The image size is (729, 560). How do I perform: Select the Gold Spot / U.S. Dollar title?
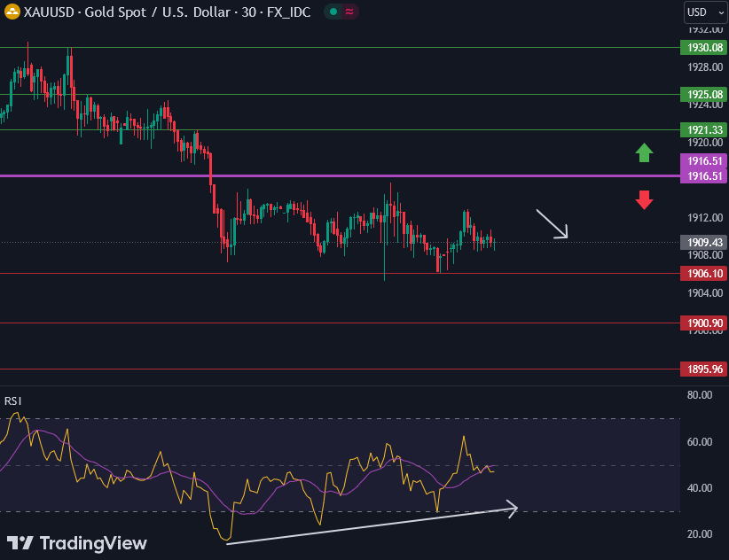tap(160, 12)
